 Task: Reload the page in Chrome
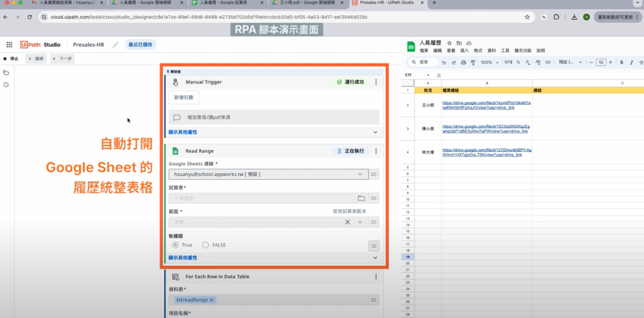click(30, 17)
